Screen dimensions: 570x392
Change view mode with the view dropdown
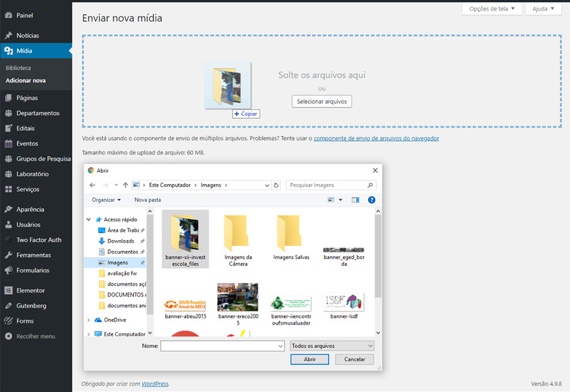coord(340,200)
